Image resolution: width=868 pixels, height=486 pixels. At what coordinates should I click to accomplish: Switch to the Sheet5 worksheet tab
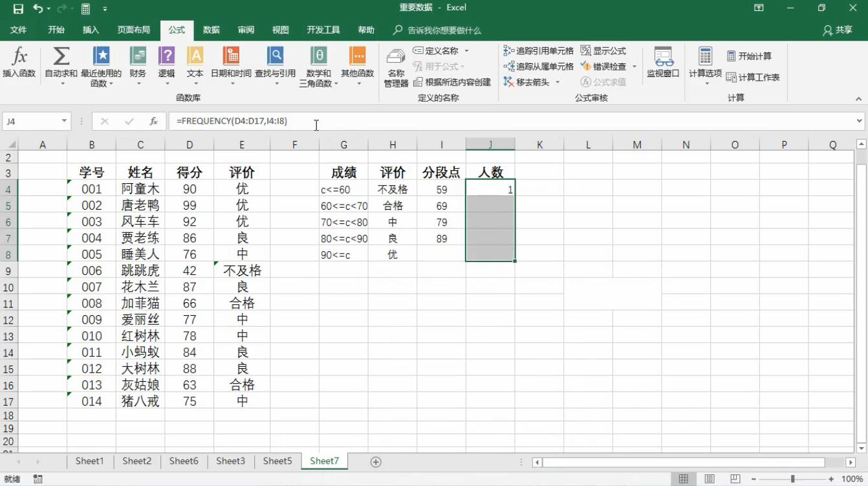click(x=277, y=461)
